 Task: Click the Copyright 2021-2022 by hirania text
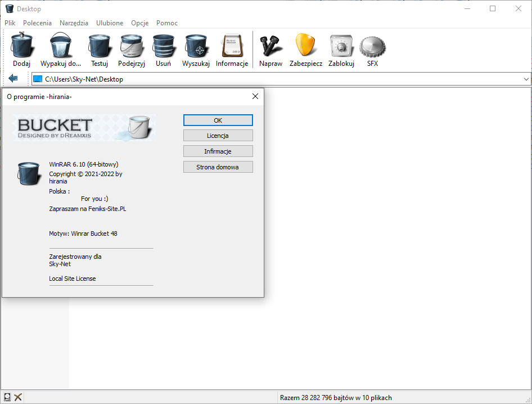click(x=85, y=177)
